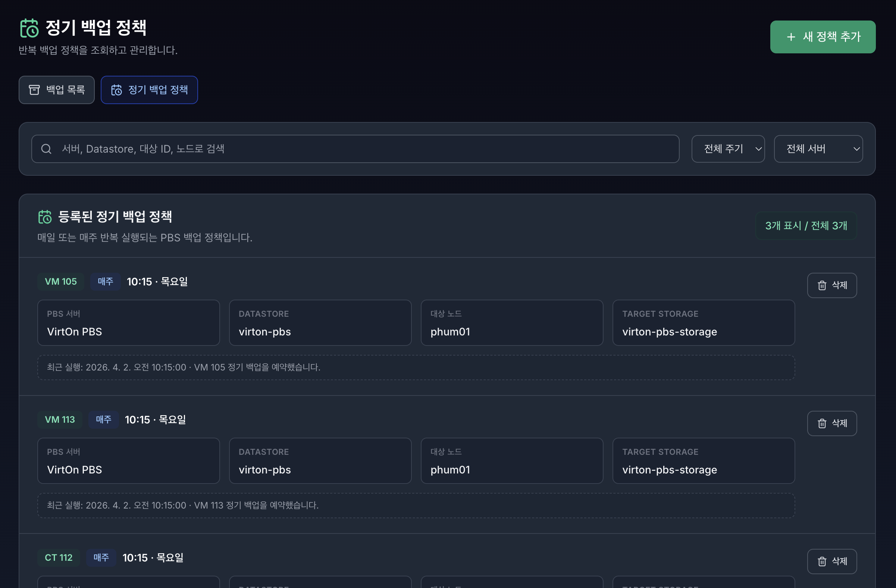Click the green calendar-clock icon next to page title
This screenshot has width=896, height=588.
click(x=30, y=28)
